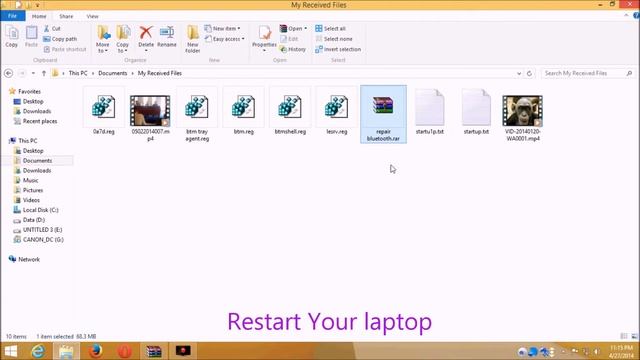Open the Move to menu
The height and width of the screenshot is (360, 640).
coord(103,39)
